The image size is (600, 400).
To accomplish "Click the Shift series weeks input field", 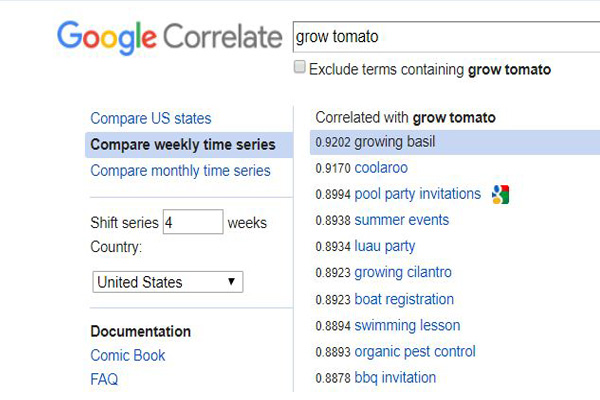I will (193, 222).
